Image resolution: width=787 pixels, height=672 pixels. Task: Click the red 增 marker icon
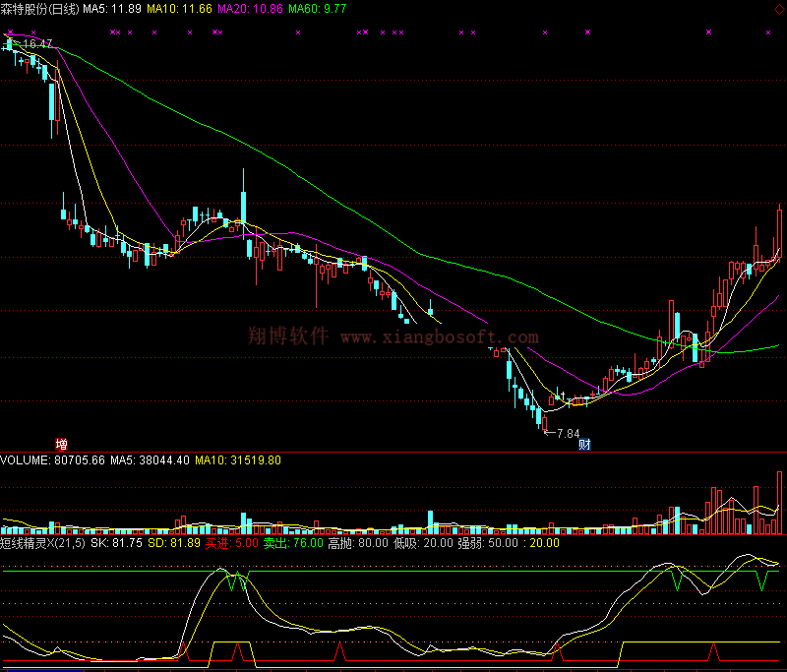pyautogui.click(x=62, y=444)
